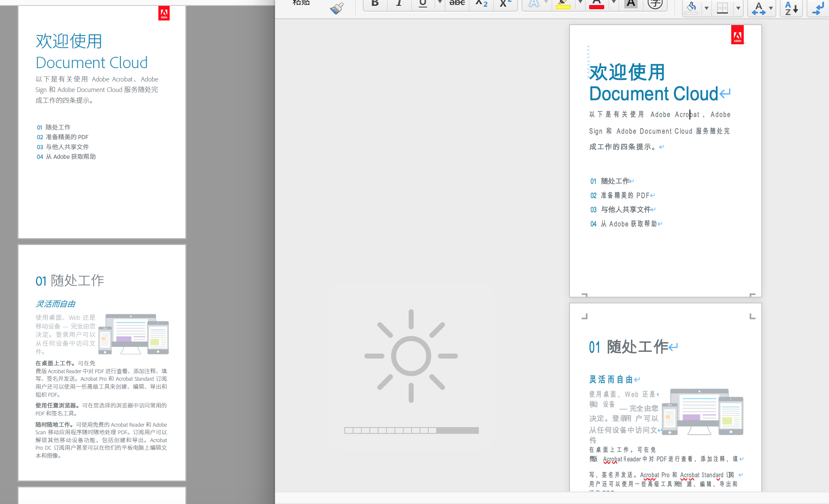Click '02 准备精美的 PDF' contents line in Word

pyautogui.click(x=620, y=195)
